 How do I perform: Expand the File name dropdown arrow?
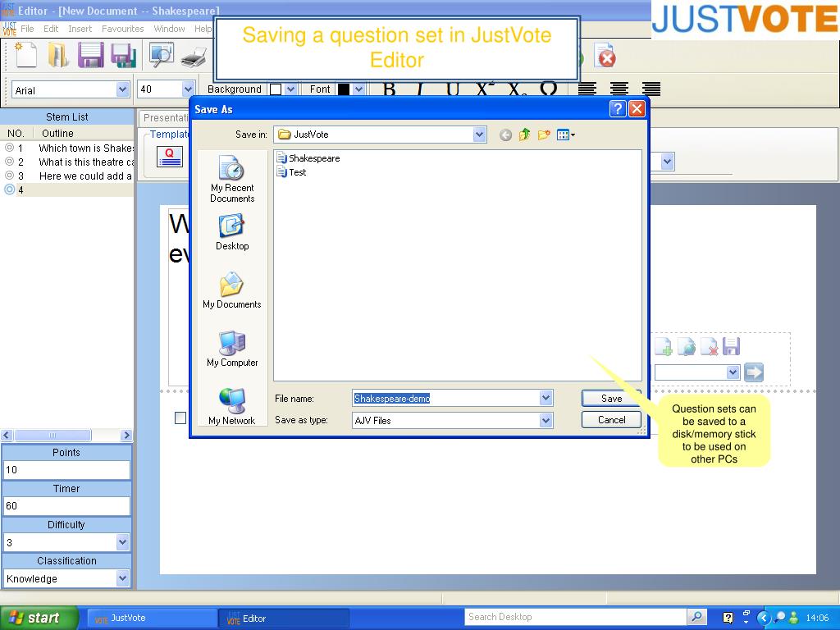coord(546,398)
